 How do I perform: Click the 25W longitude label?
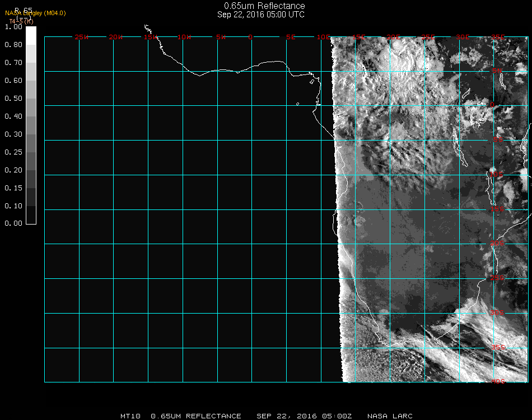point(82,37)
